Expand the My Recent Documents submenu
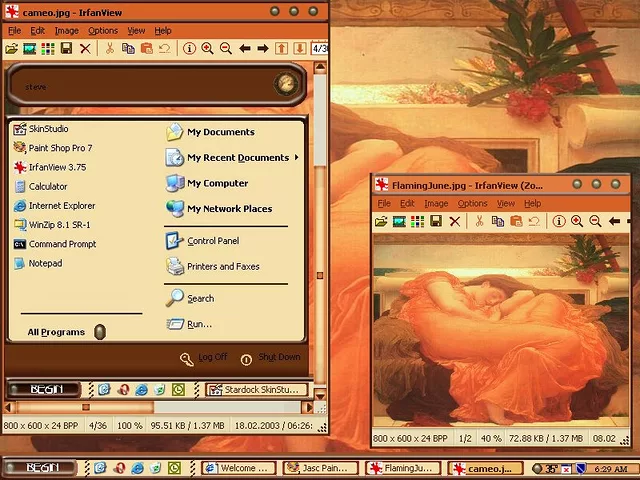Viewport: 640px width, 480px height. click(x=238, y=158)
